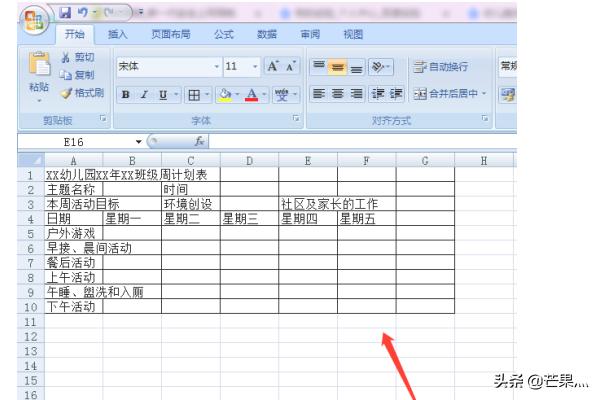The width and height of the screenshot is (600, 400).
Task: Click Merge and Center (合并后居中)
Action: 446,93
